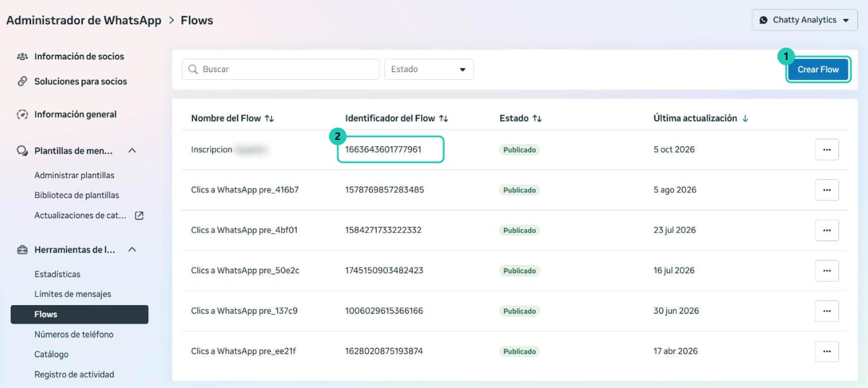Click Administrador de WhatsApp breadcrumb
This screenshot has height=388, width=868.
[84, 20]
